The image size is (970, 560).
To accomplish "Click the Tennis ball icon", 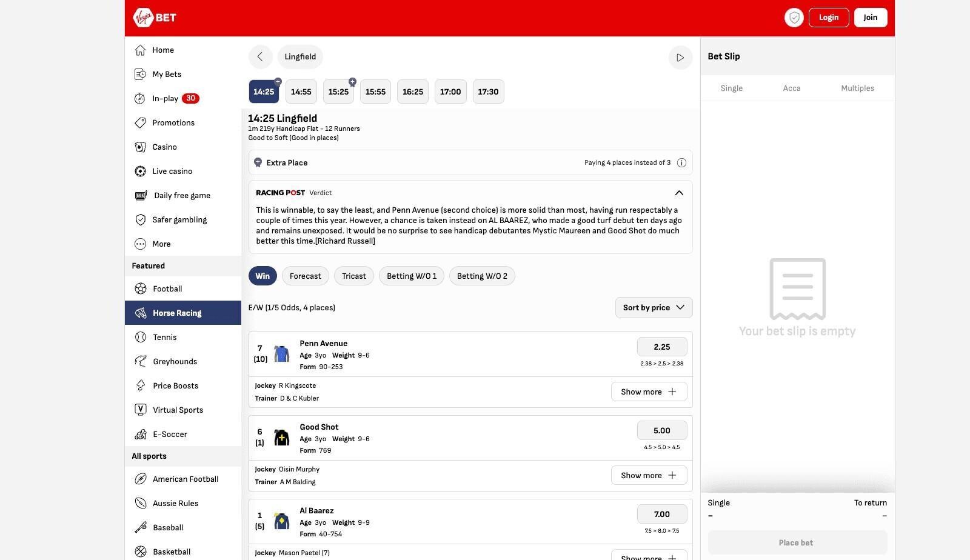I will point(141,337).
